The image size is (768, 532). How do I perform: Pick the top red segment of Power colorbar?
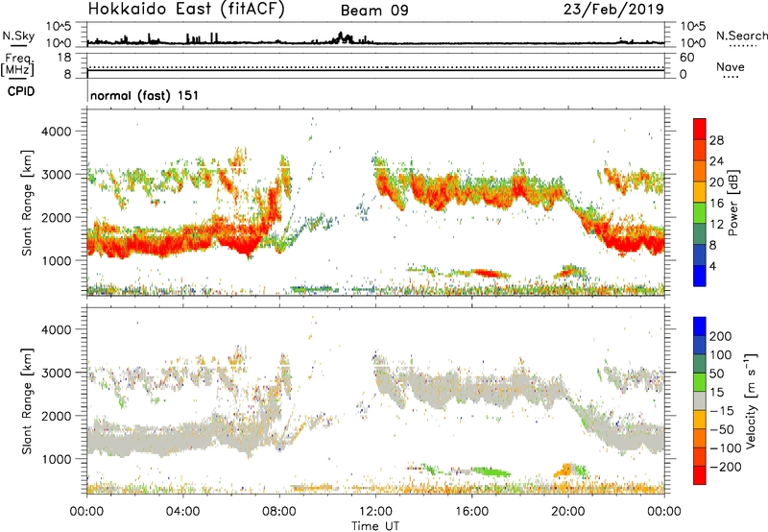coord(700,129)
